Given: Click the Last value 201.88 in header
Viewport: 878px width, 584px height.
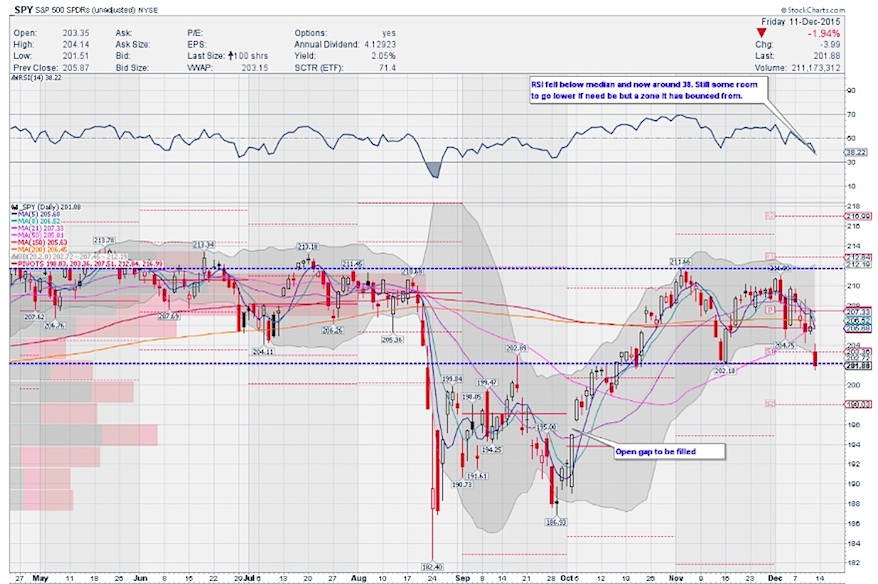Looking at the screenshot, I should (x=827, y=56).
